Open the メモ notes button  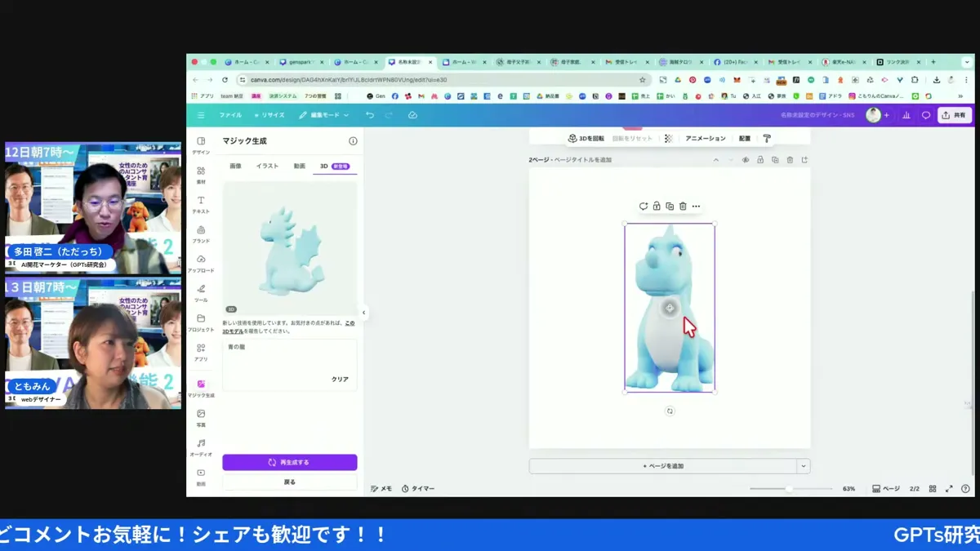point(381,489)
